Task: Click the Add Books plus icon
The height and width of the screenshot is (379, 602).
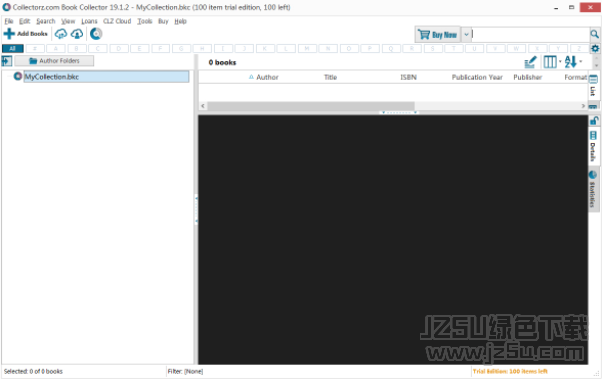Action: tap(9, 34)
